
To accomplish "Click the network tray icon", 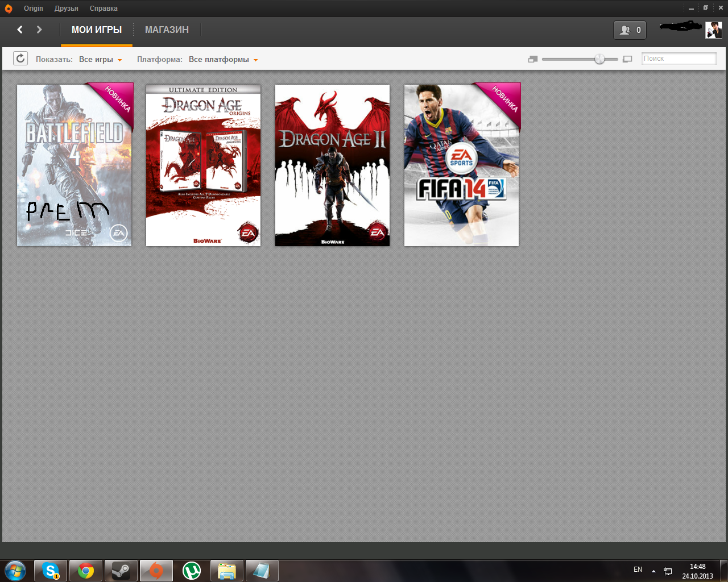I will (x=668, y=571).
